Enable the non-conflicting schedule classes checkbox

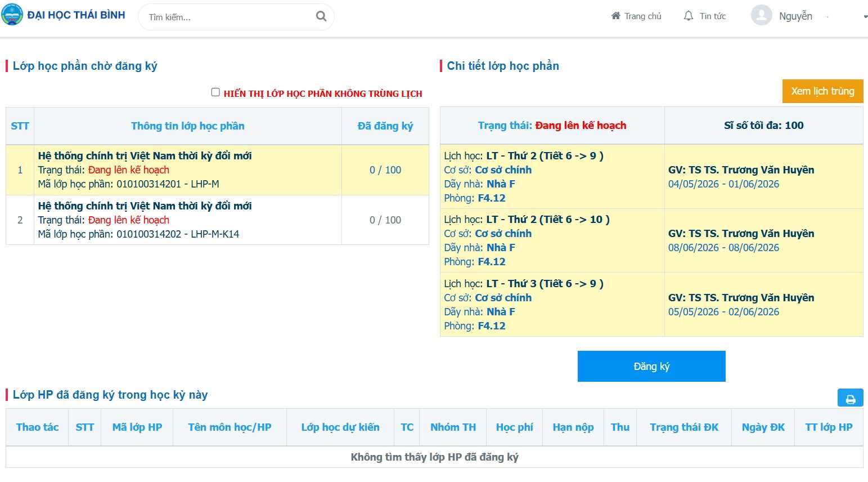coord(215,92)
